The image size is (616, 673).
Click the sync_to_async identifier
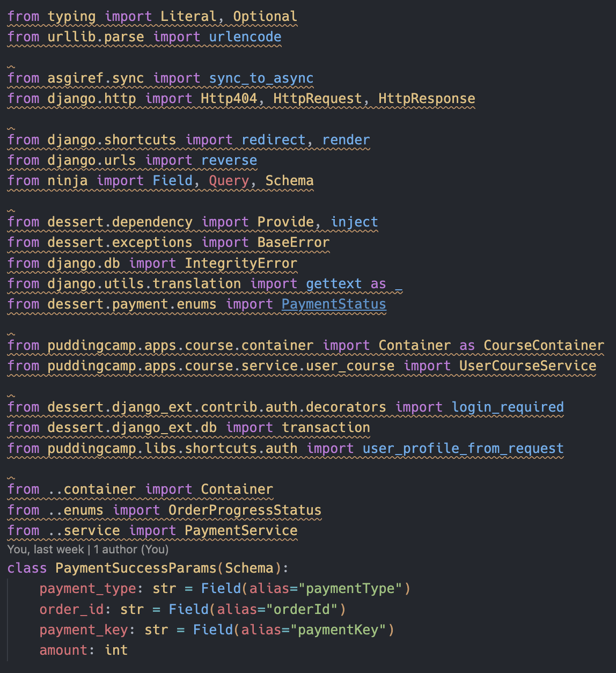tap(261, 78)
